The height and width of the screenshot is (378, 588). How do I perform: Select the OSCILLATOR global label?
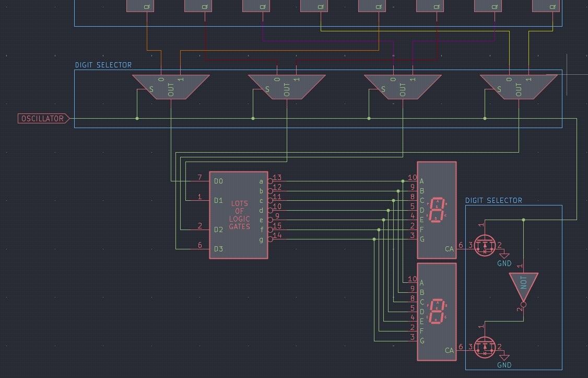tap(43, 119)
